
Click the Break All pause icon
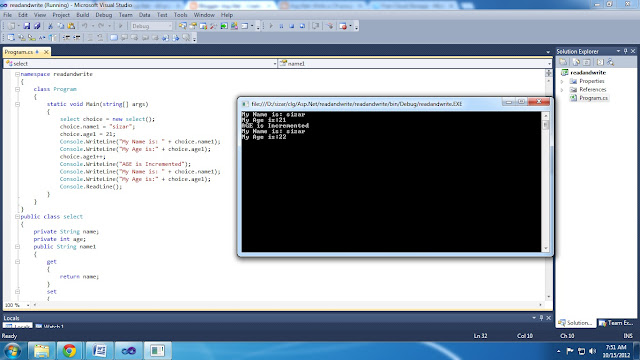[281, 26]
